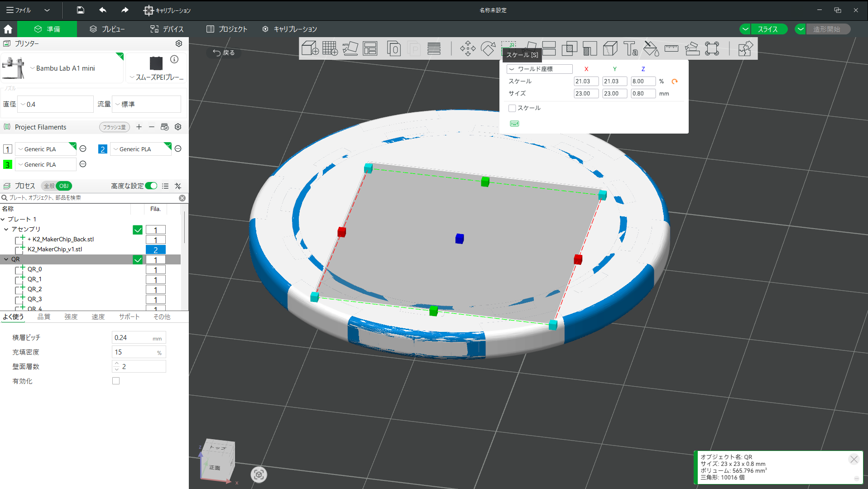Click the Assemble tool icon
Screen dimensions: 868x489
pos(692,48)
